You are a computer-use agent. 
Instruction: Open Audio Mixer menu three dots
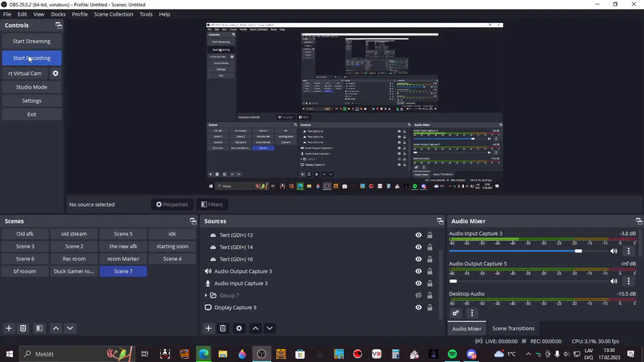pyautogui.click(x=472, y=313)
